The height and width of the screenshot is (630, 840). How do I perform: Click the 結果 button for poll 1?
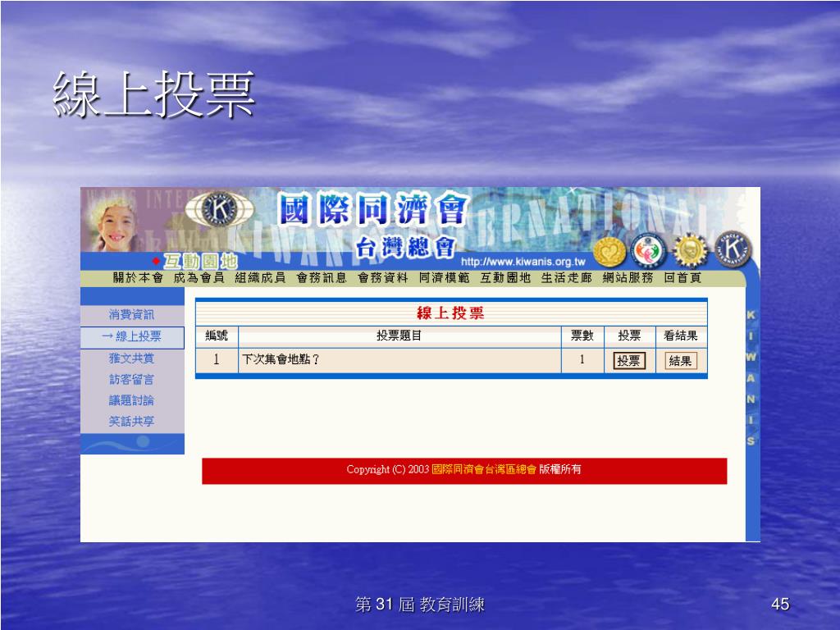click(x=680, y=361)
